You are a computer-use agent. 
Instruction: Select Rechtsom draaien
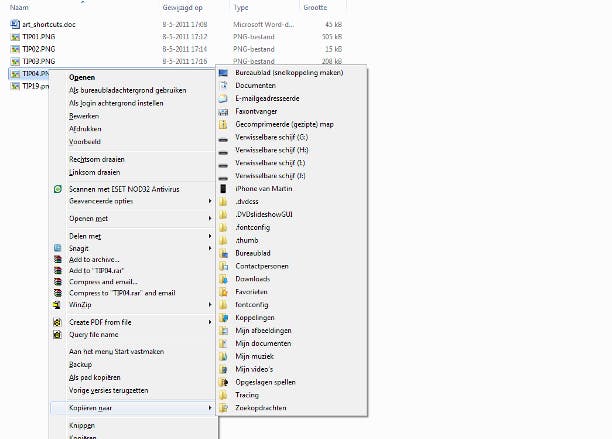(x=96, y=159)
